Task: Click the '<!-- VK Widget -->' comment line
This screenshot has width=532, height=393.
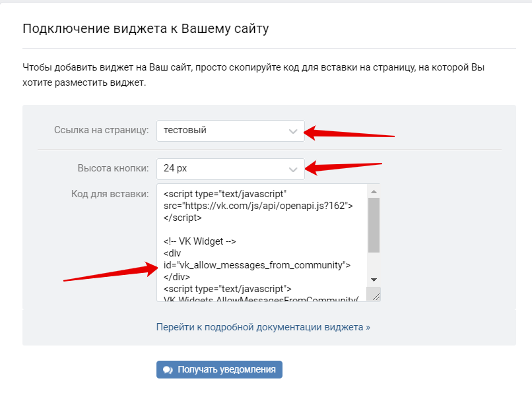Action: click(200, 241)
